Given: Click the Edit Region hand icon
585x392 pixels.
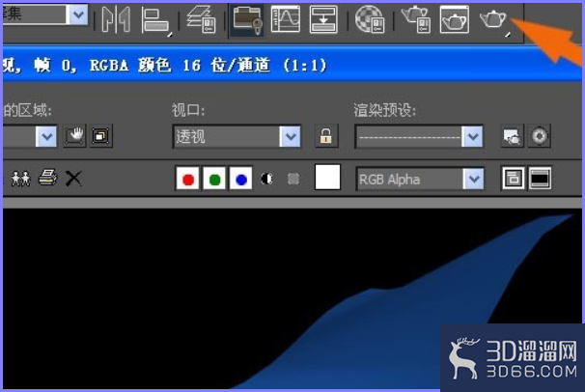Looking at the screenshot, I should click(74, 136).
